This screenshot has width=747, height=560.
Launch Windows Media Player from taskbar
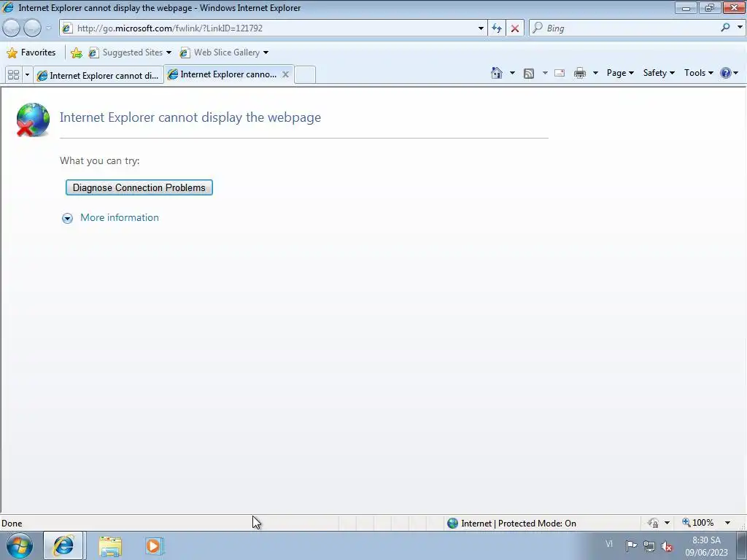(154, 545)
